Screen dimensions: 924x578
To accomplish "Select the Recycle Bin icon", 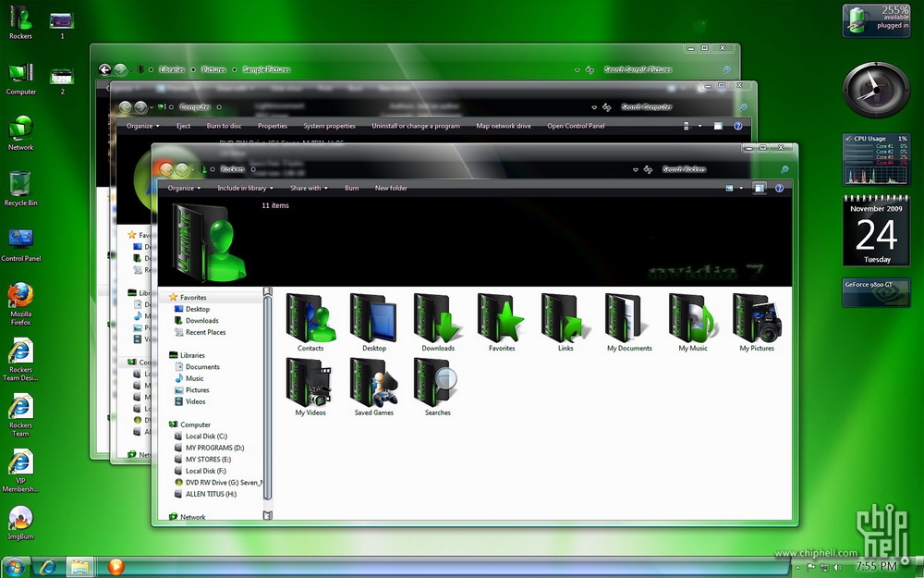I will pyautogui.click(x=20, y=189).
